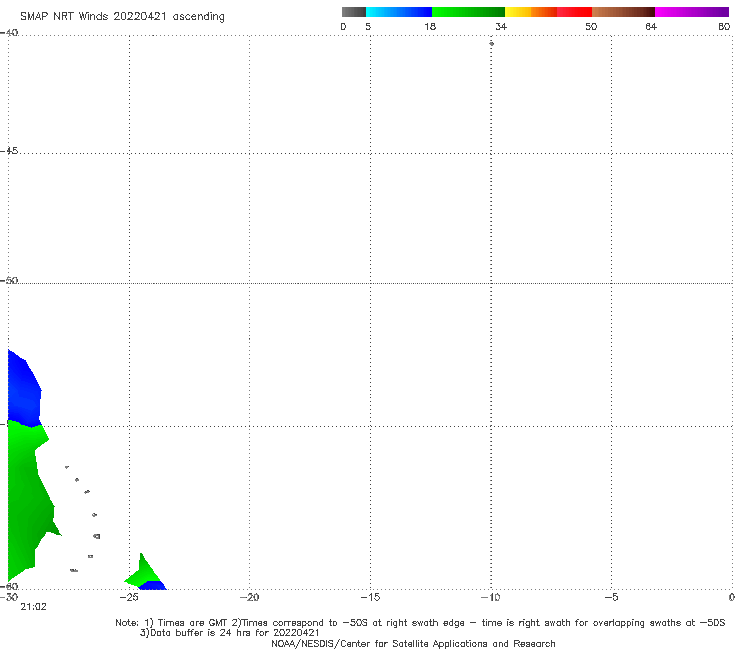
Task: Click the swath time label '21:02'
Action: click(34, 607)
